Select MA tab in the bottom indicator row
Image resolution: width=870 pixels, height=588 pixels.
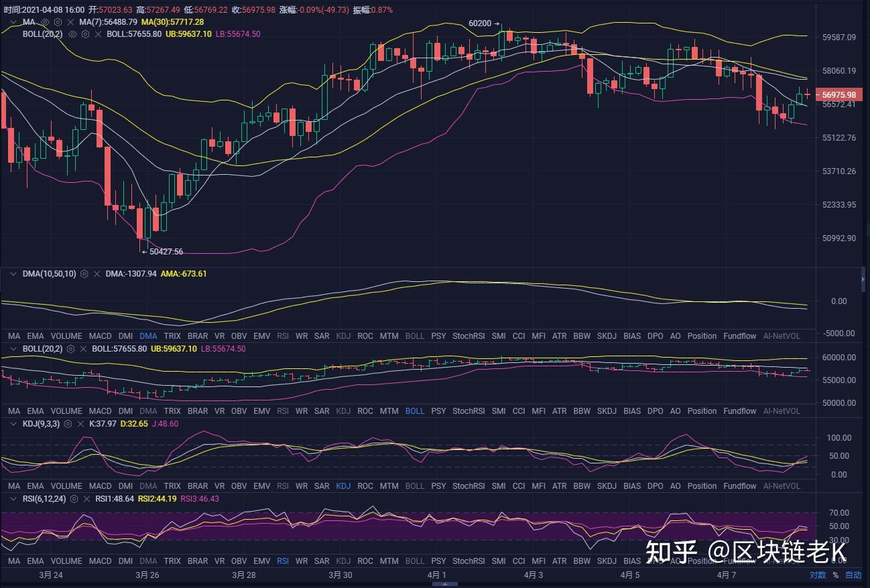[14, 561]
